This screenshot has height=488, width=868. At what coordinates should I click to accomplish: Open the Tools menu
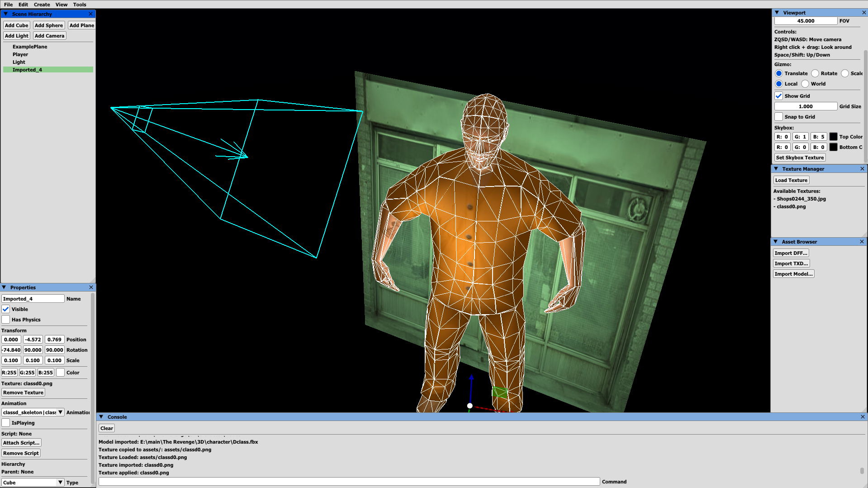(80, 5)
